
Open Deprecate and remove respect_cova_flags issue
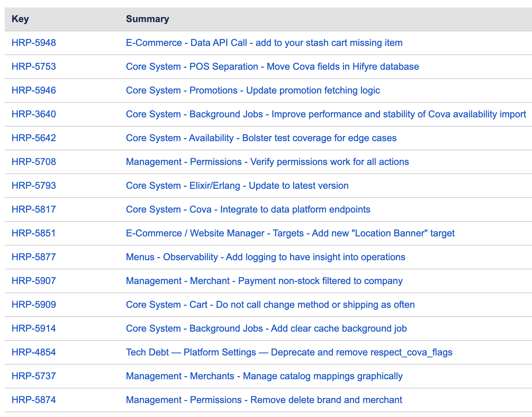(289, 352)
